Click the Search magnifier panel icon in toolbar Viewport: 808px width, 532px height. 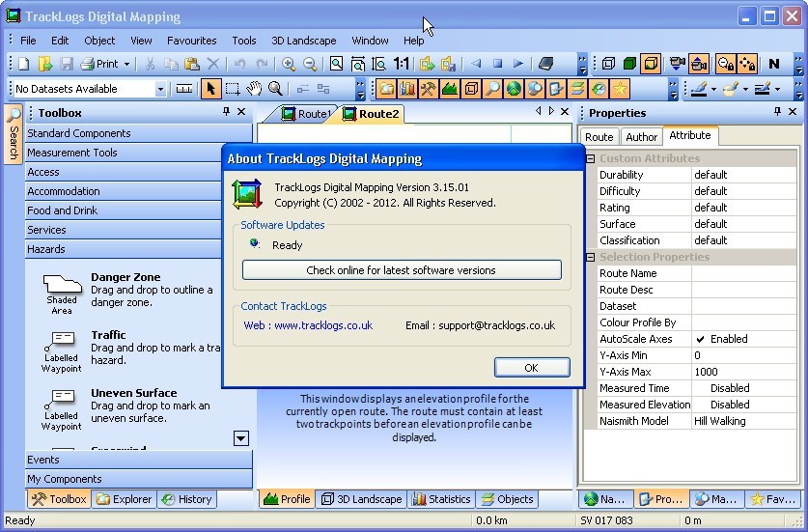pos(492,89)
